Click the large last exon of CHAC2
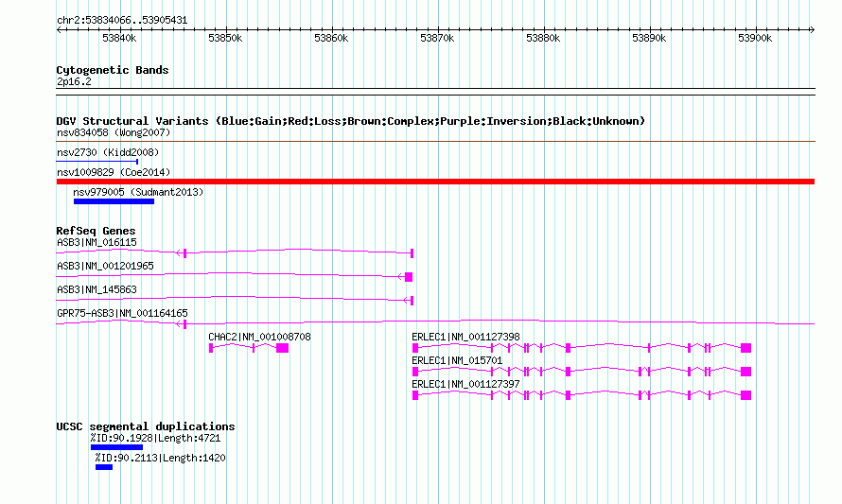Viewport: 842px width, 504px height. (283, 348)
